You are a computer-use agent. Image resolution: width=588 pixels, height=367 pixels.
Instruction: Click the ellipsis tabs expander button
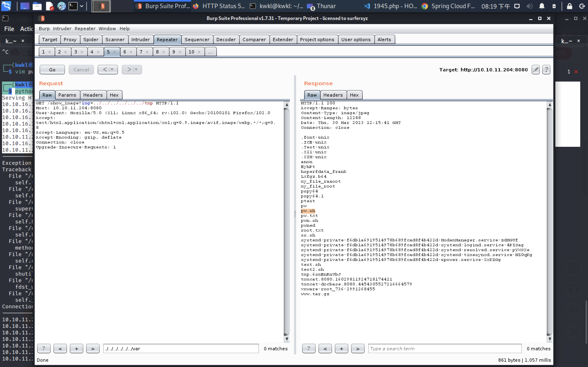(210, 52)
